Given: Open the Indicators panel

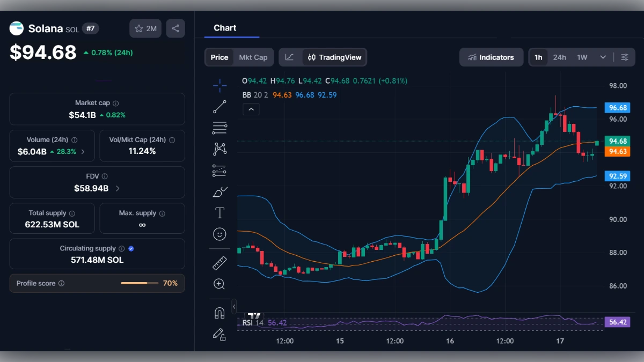Looking at the screenshot, I should coord(491,57).
